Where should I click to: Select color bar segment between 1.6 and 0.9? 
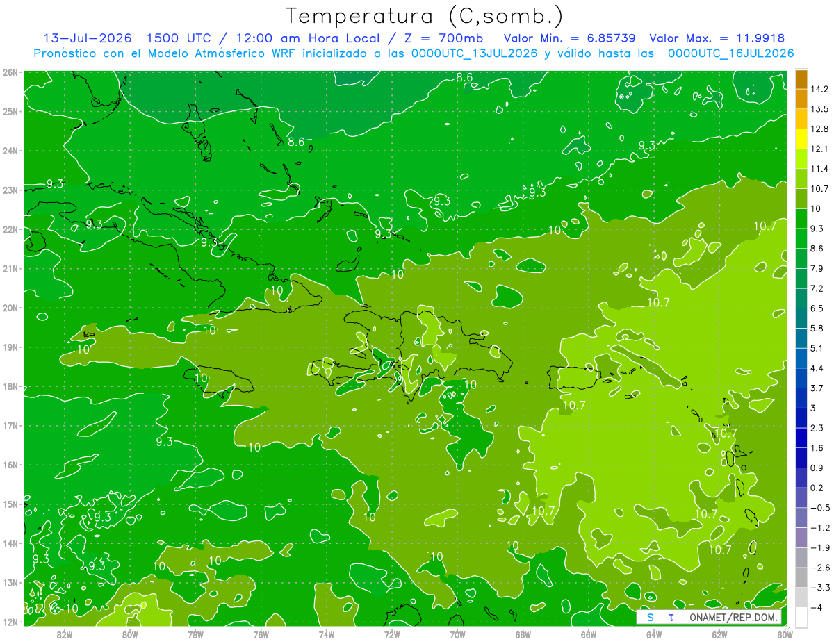point(801,457)
